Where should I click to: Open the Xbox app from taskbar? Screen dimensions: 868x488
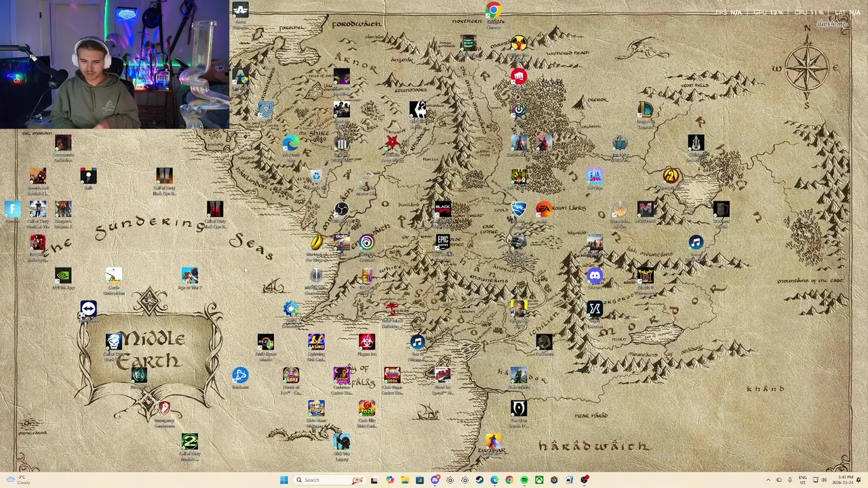[539, 480]
